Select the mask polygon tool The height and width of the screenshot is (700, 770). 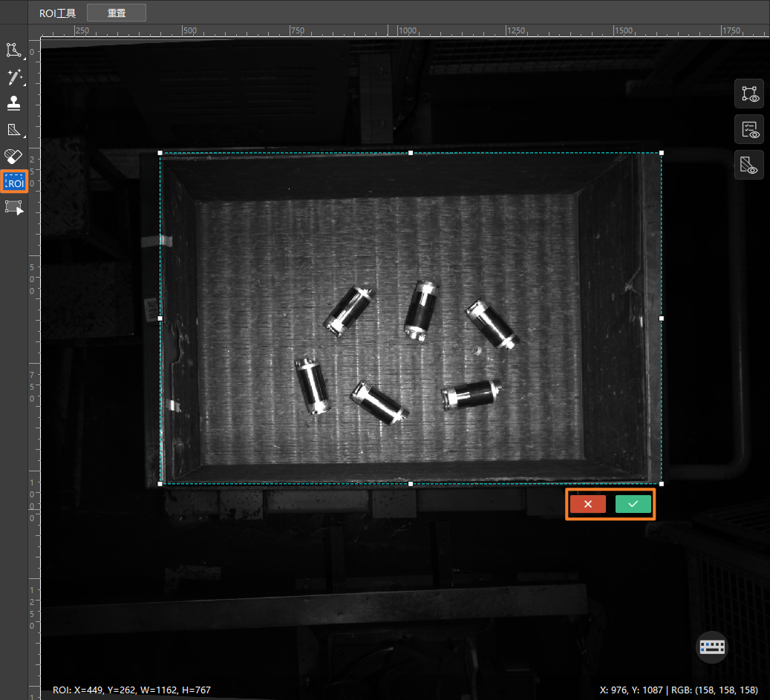(14, 130)
